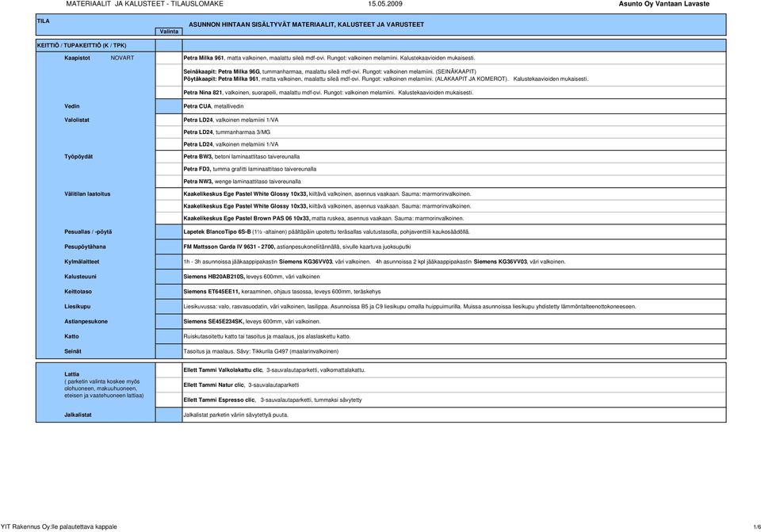
Task: Click the 'Valinta' column header
Action: [x=169, y=32]
